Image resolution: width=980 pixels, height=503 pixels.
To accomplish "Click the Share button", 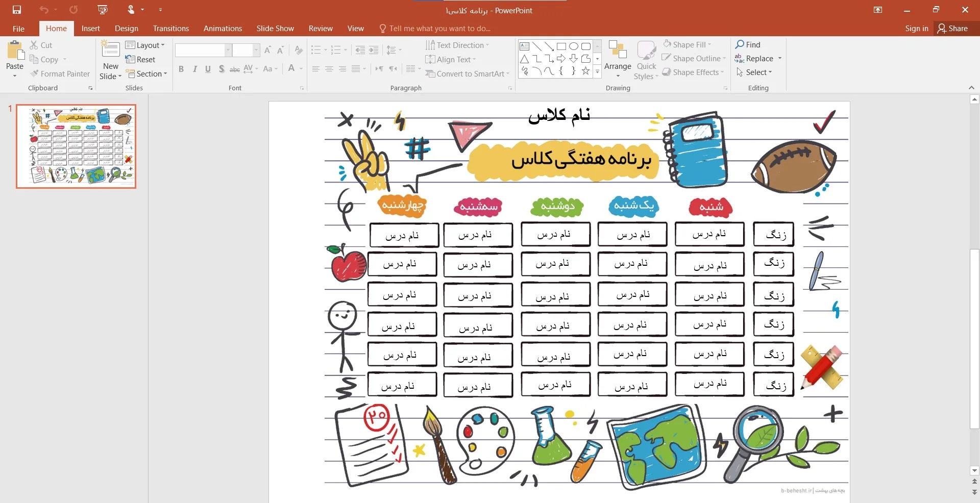I will point(952,29).
